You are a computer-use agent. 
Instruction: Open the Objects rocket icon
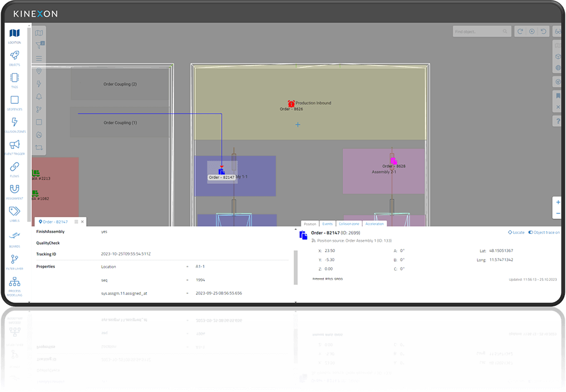pyautogui.click(x=14, y=56)
